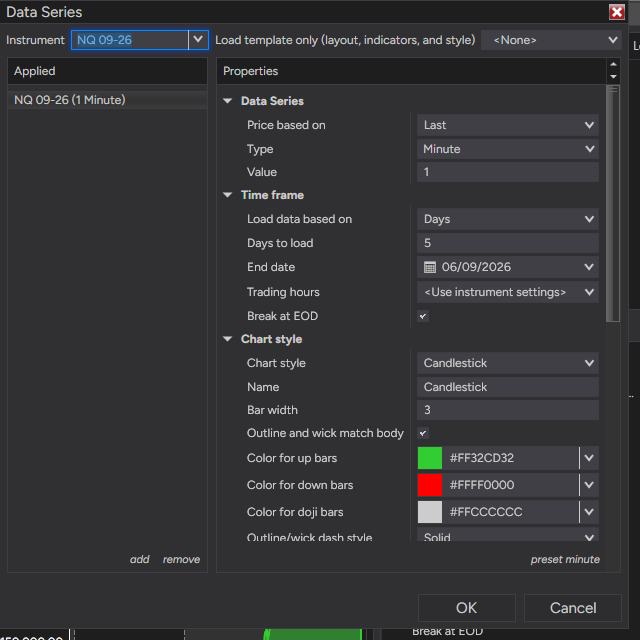
Task: Click the Properties scroll down arrow
Action: point(613,77)
